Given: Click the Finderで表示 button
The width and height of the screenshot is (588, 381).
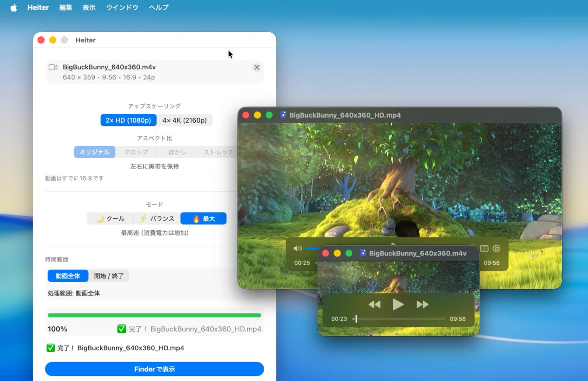Looking at the screenshot, I should pyautogui.click(x=154, y=369).
